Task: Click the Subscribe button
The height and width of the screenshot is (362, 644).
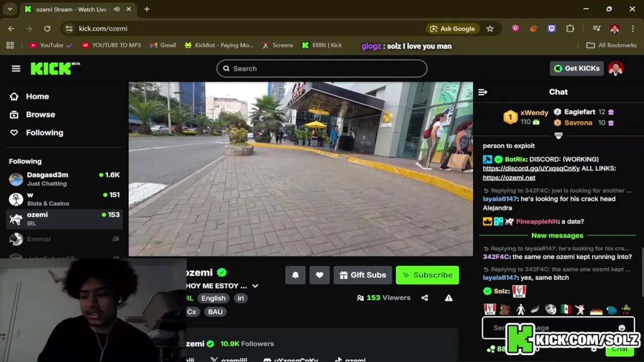Action: tap(427, 275)
